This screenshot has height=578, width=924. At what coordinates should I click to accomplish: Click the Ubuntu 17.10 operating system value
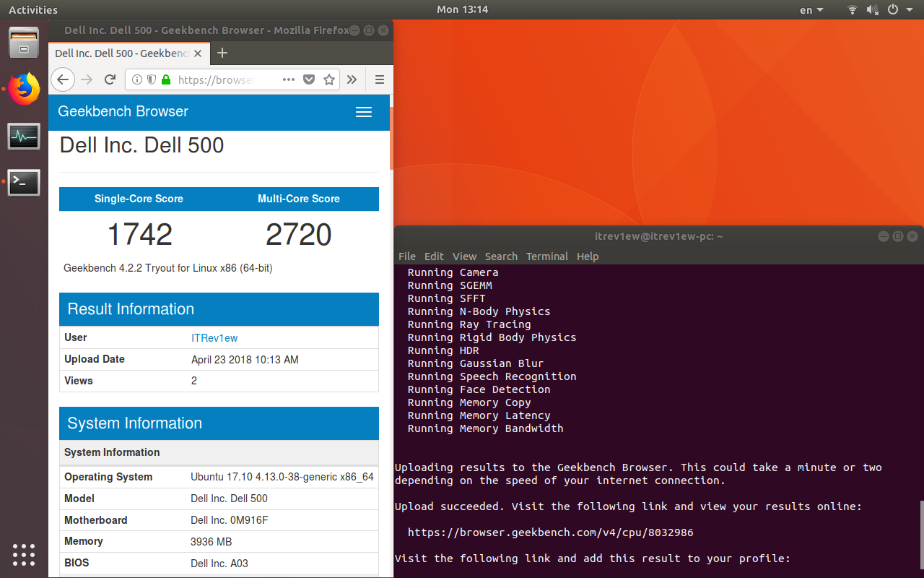coord(282,477)
